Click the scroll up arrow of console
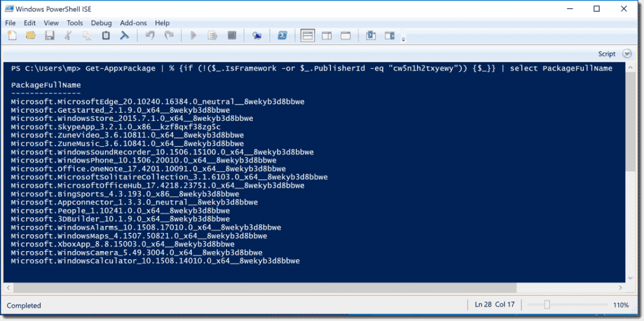 pyautogui.click(x=631, y=67)
